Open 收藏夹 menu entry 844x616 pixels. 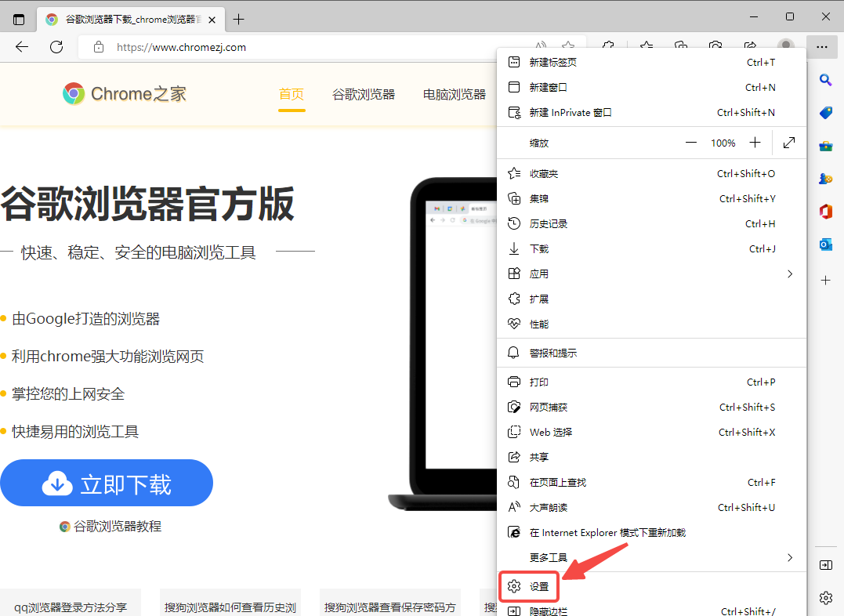pos(651,173)
